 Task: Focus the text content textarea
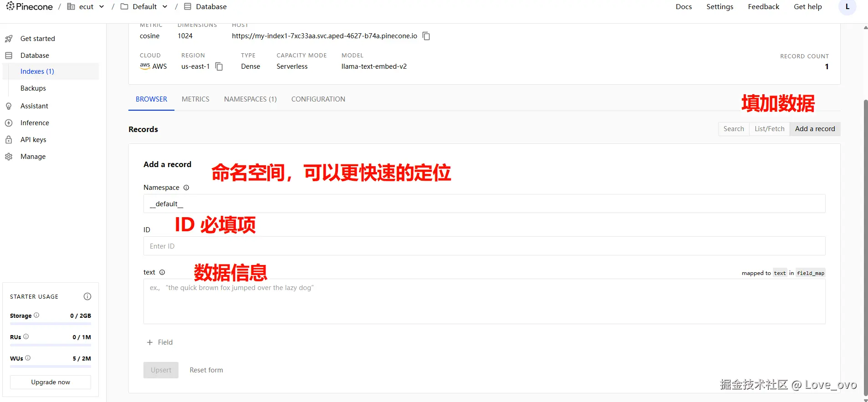[x=484, y=301]
